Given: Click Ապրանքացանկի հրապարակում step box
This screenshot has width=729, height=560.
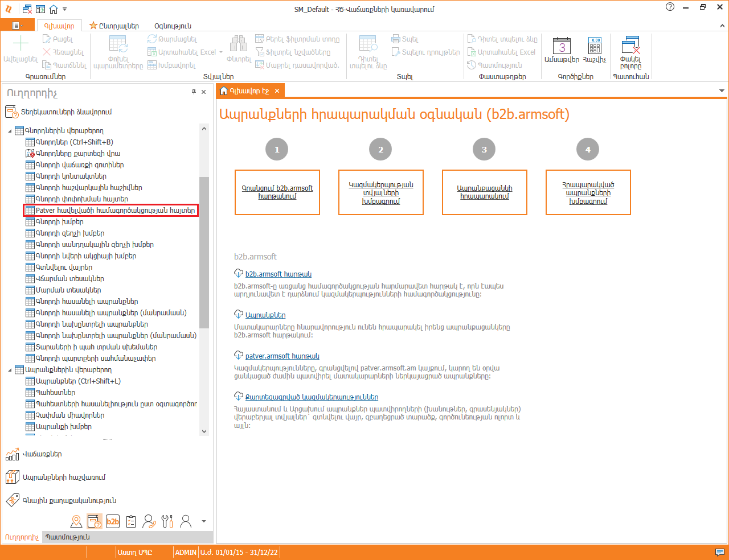Looking at the screenshot, I should pos(485,192).
